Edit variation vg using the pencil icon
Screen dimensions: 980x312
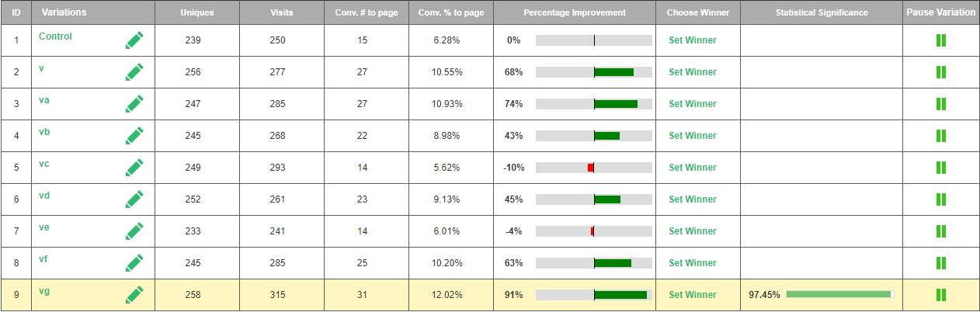(134, 295)
